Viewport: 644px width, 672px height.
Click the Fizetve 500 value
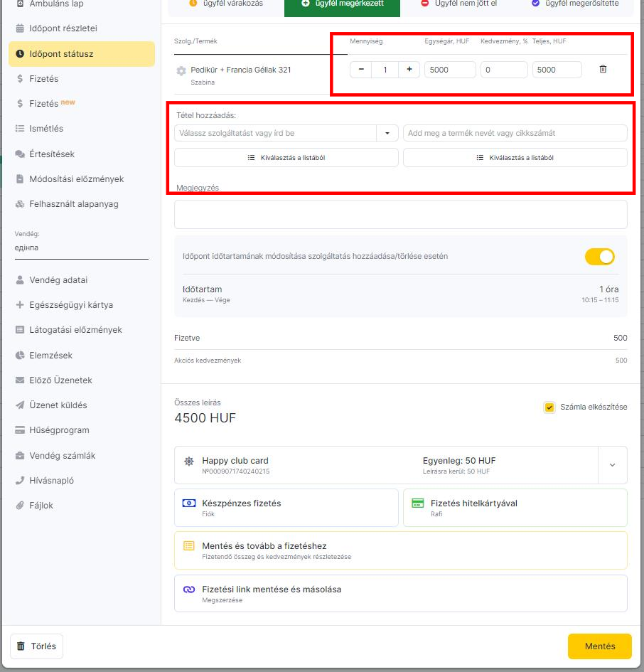point(620,338)
